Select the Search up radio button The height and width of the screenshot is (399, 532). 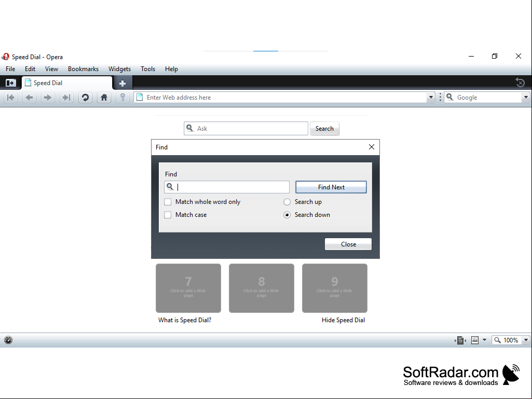pos(287,202)
